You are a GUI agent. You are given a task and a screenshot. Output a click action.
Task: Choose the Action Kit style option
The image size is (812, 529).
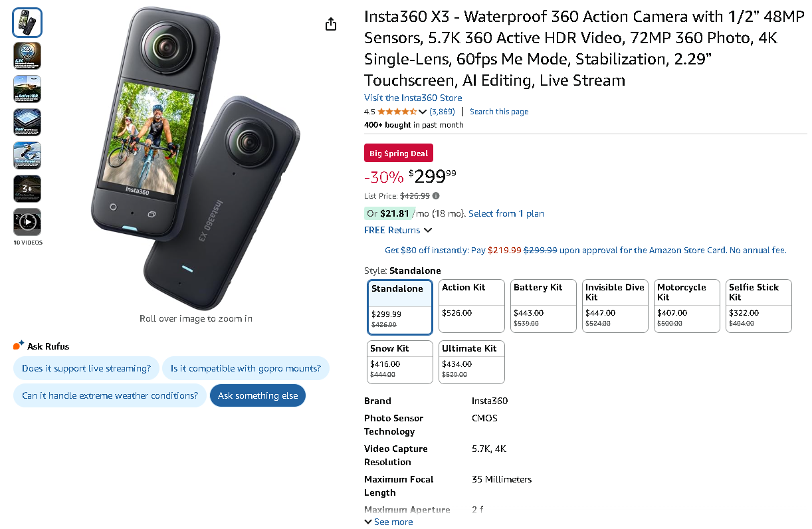472,306
